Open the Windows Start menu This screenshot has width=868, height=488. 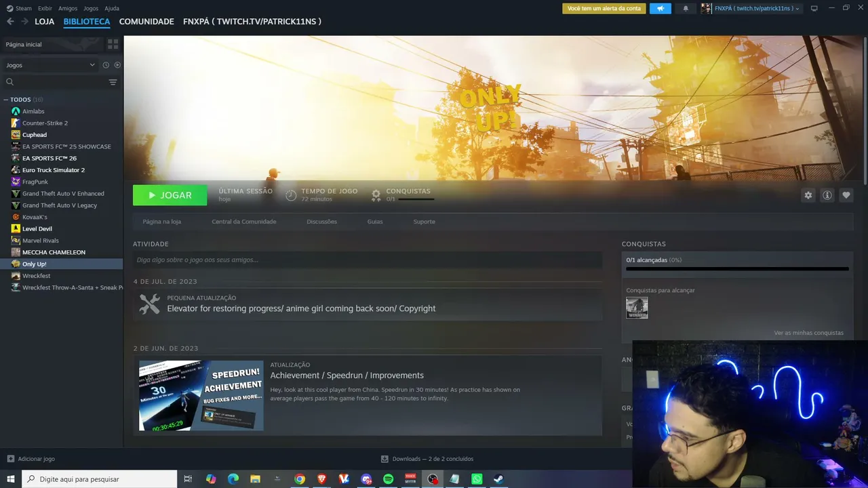[11, 479]
